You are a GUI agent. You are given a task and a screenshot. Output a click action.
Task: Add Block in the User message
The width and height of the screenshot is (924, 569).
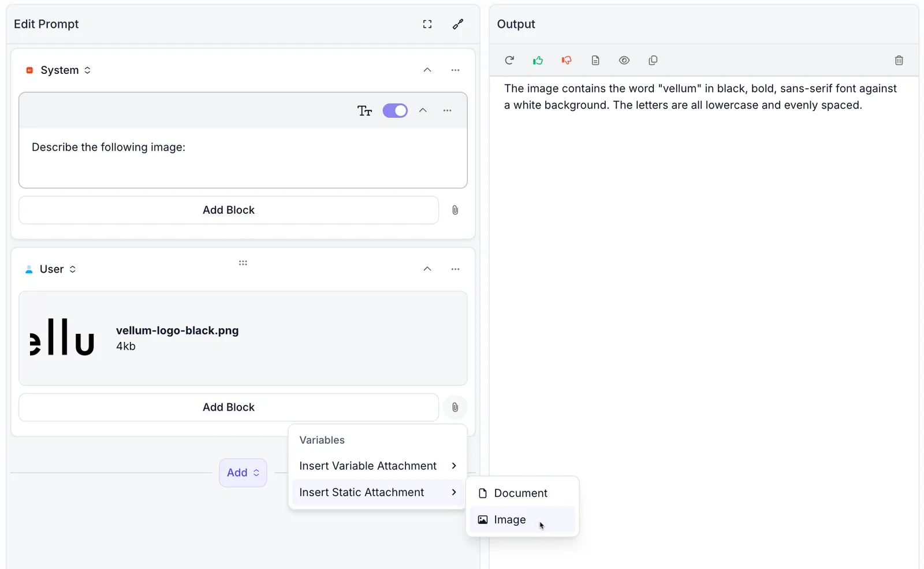click(x=229, y=407)
